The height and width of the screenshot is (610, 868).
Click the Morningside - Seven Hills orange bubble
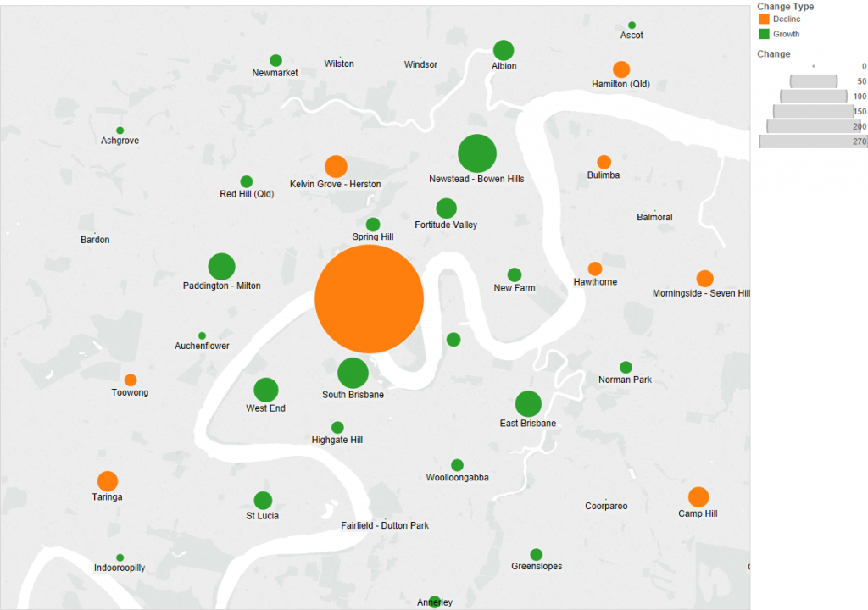pyautogui.click(x=704, y=279)
